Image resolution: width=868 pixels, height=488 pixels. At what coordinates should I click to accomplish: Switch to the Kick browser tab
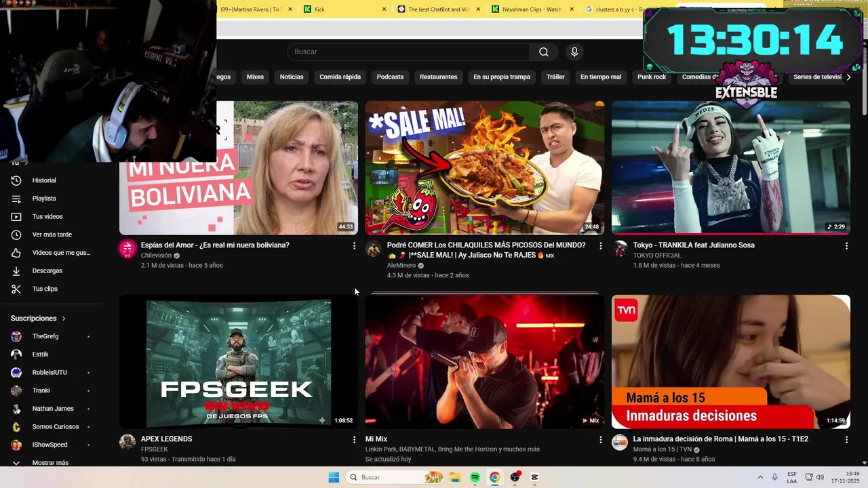click(x=345, y=9)
